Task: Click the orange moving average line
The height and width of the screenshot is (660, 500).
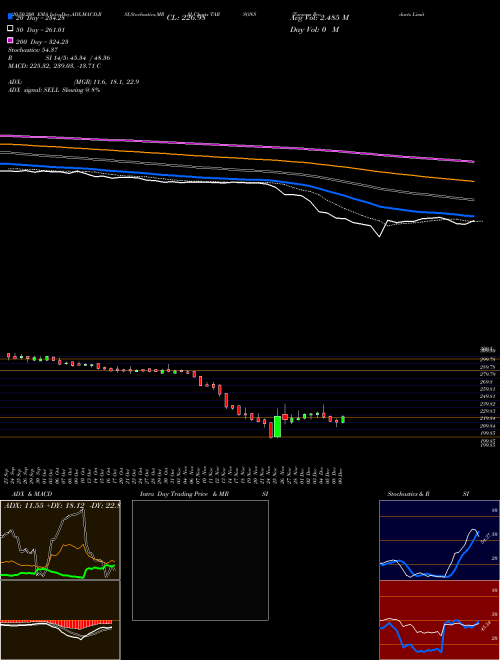Action: (237, 158)
